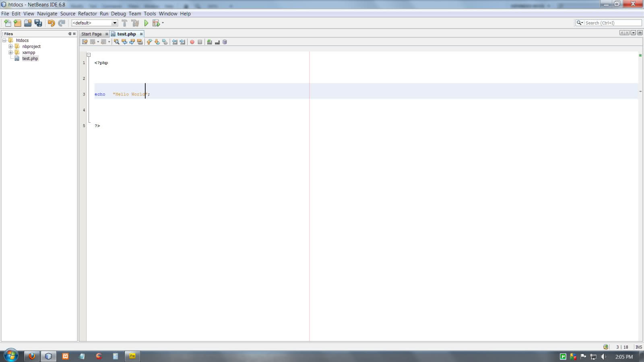Run the project with the green Run arrow
The image size is (644, 362).
coord(146,23)
